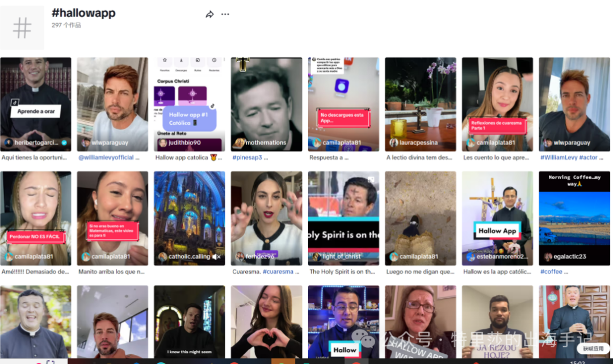Open the 'Perdonar NO ES FÁCIL' video
Screen dimensions: 613x364
click(36, 218)
